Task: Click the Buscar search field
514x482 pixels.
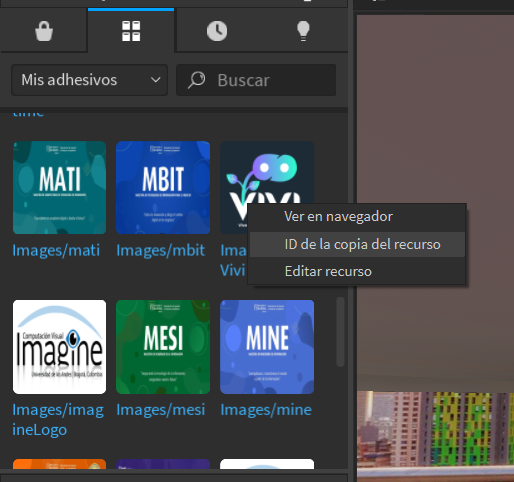Action: (256, 80)
